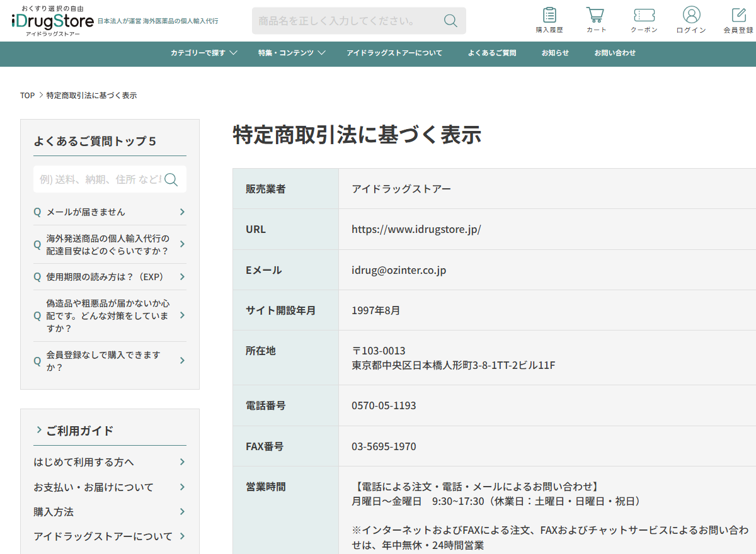Go to iDrugStore logo home
Image resolution: width=756 pixels, height=554 pixels.
53,21
